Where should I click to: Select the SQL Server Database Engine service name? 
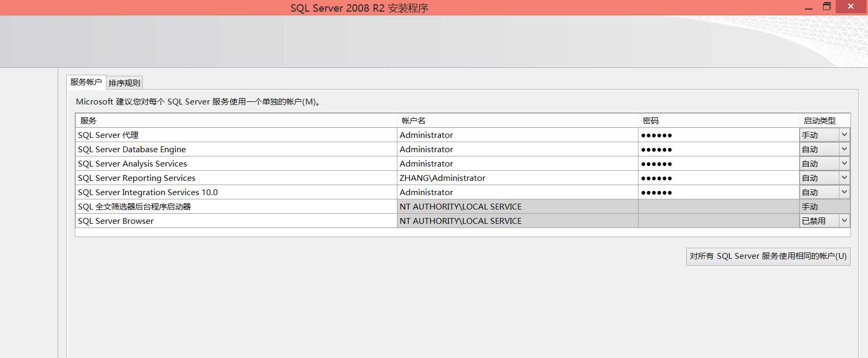236,149
